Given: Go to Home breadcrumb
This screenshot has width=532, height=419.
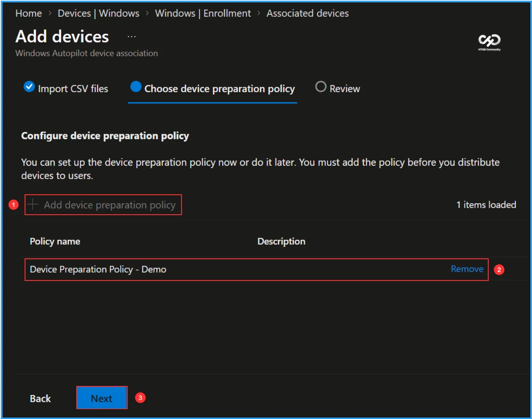Looking at the screenshot, I should pos(29,13).
